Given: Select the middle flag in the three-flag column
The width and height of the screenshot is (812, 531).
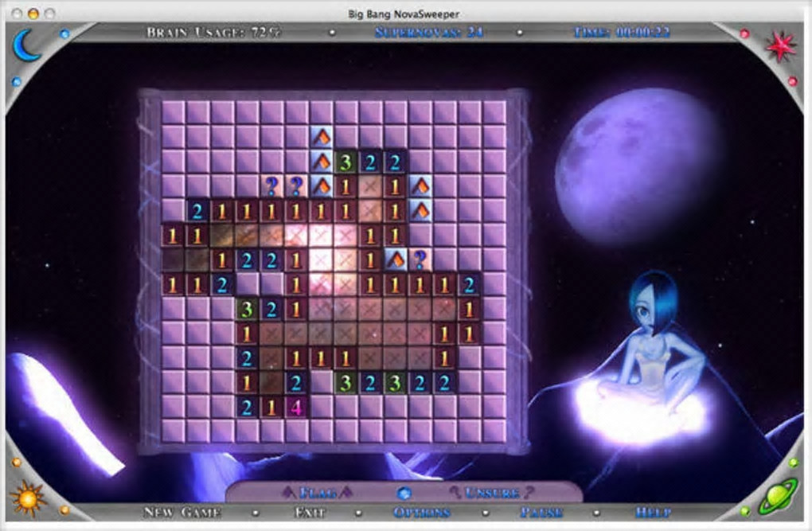Looking at the screenshot, I should coord(322,162).
